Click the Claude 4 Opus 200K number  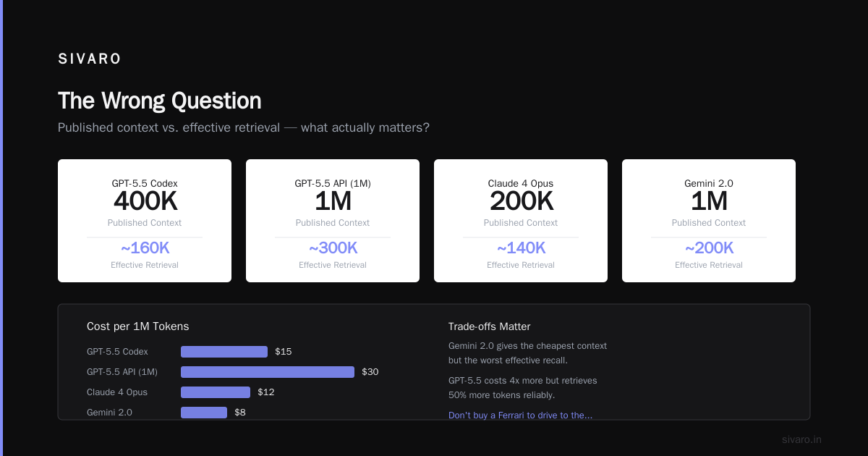pos(521,201)
